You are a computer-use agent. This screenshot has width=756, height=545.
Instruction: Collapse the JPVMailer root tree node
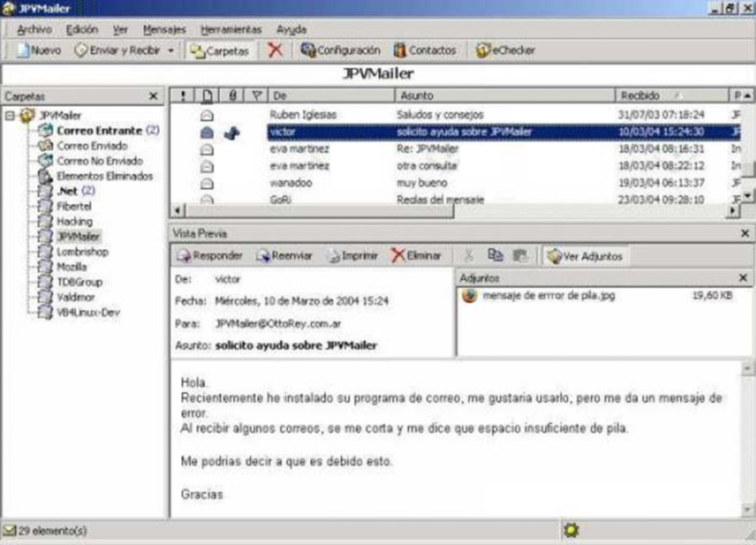click(x=10, y=115)
